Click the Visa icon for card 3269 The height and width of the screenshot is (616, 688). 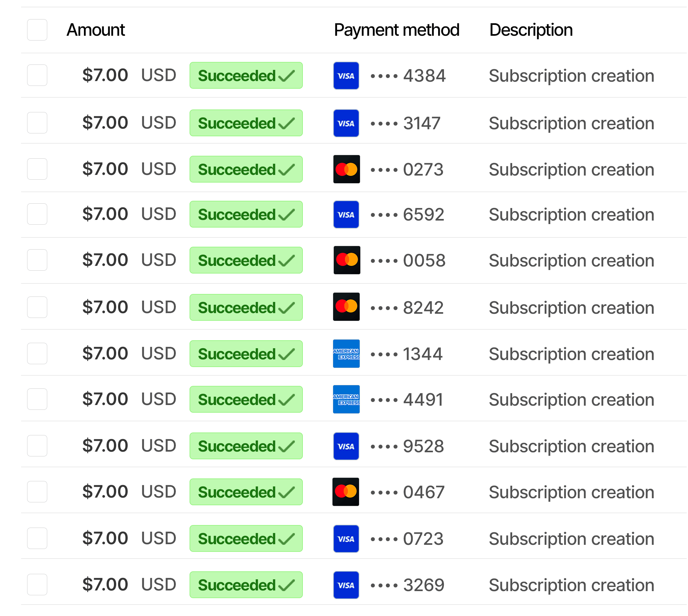346,584
